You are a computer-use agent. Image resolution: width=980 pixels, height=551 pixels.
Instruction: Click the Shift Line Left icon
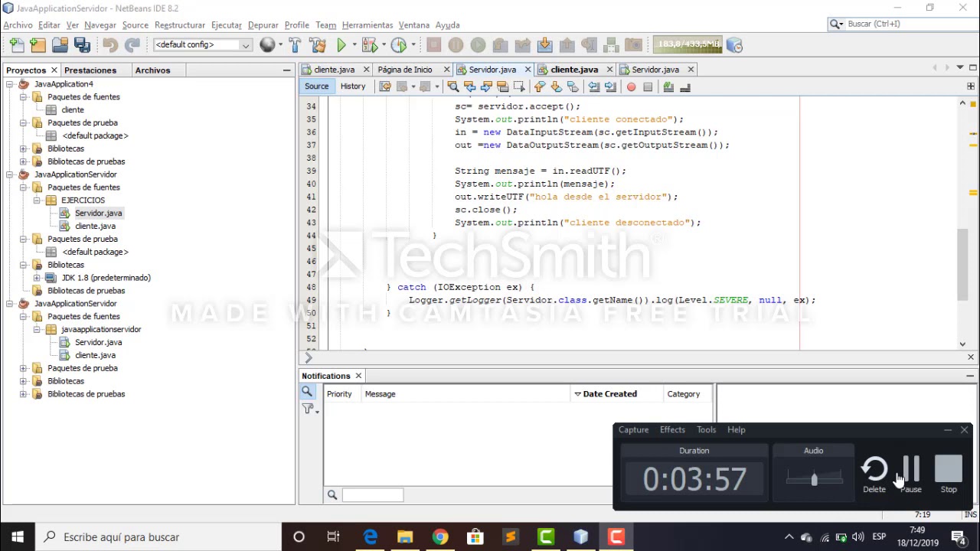click(593, 86)
